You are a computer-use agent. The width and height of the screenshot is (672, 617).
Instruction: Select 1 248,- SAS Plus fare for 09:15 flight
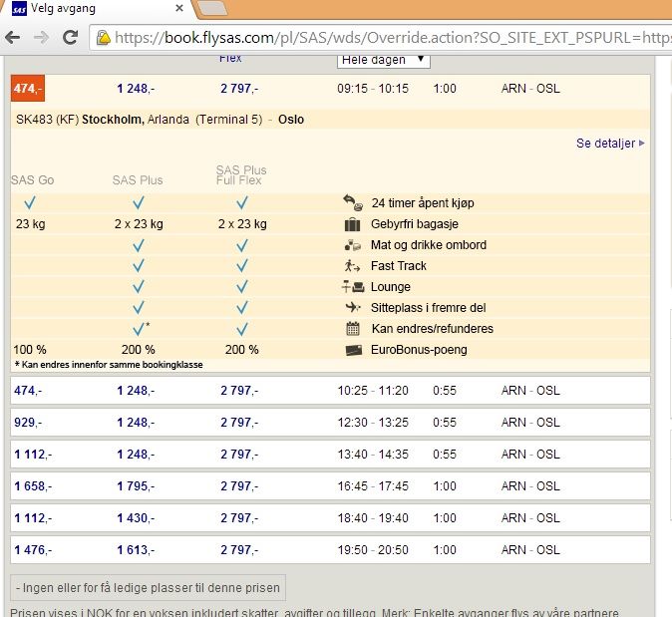click(x=136, y=89)
